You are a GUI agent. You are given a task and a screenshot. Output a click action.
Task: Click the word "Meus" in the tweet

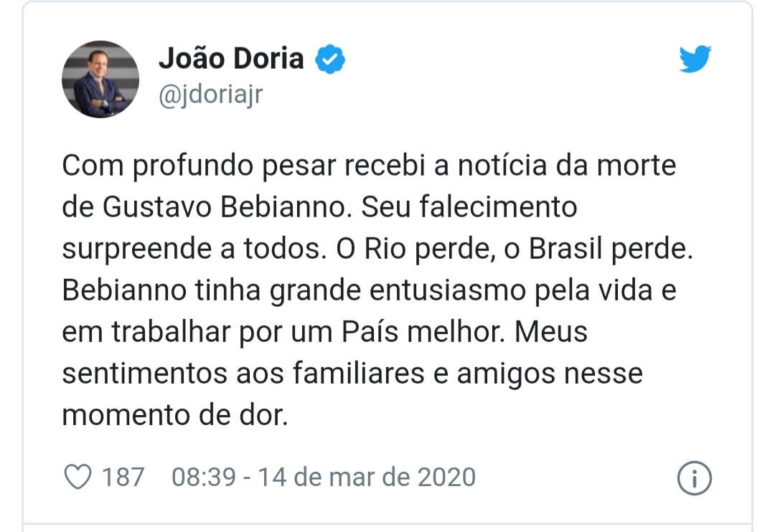point(552,332)
